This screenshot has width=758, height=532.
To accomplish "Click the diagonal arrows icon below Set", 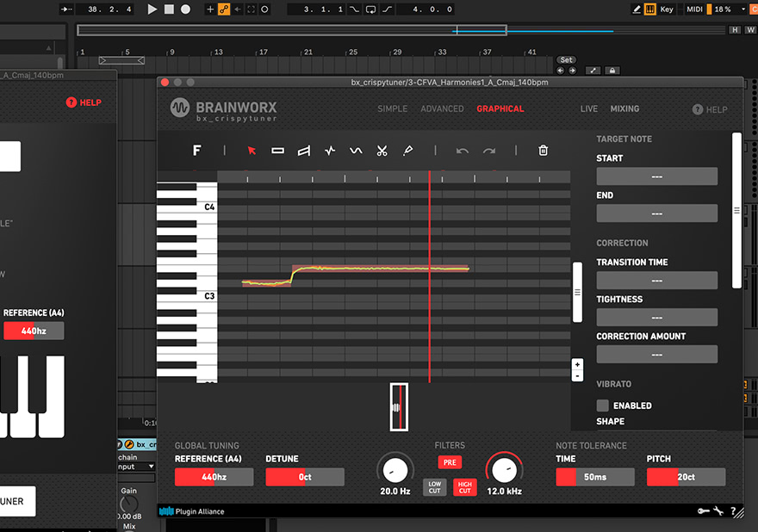I will [593, 71].
